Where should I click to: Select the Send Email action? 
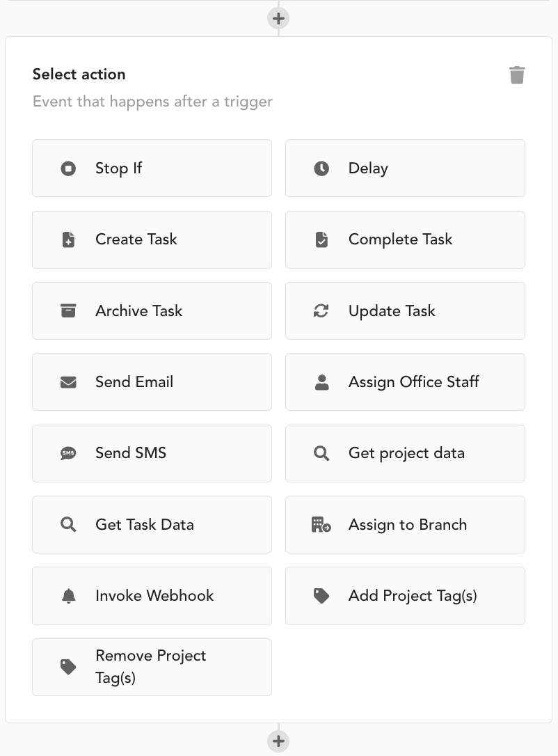click(x=152, y=381)
